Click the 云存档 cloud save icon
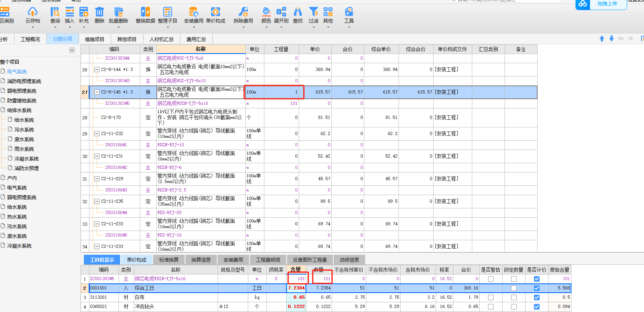644x312 pixels. (33, 12)
